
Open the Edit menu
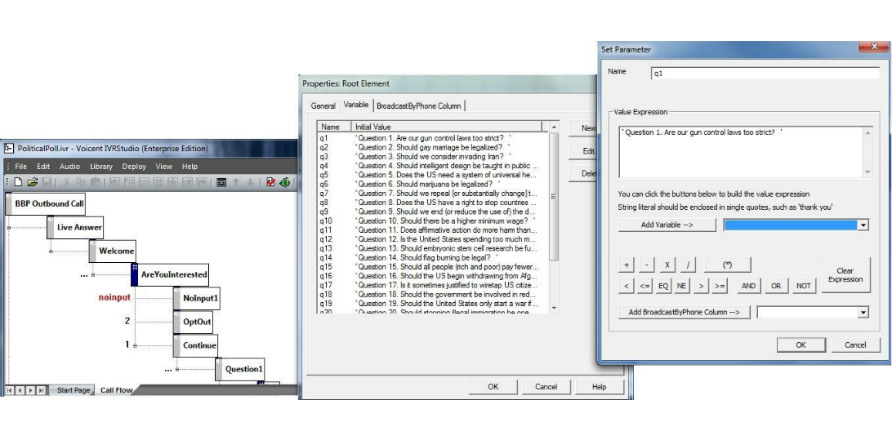(x=43, y=167)
